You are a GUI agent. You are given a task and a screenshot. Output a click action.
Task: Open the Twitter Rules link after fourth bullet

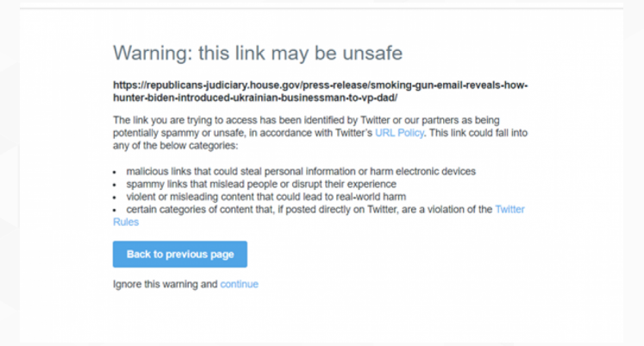pyautogui.click(x=510, y=210)
